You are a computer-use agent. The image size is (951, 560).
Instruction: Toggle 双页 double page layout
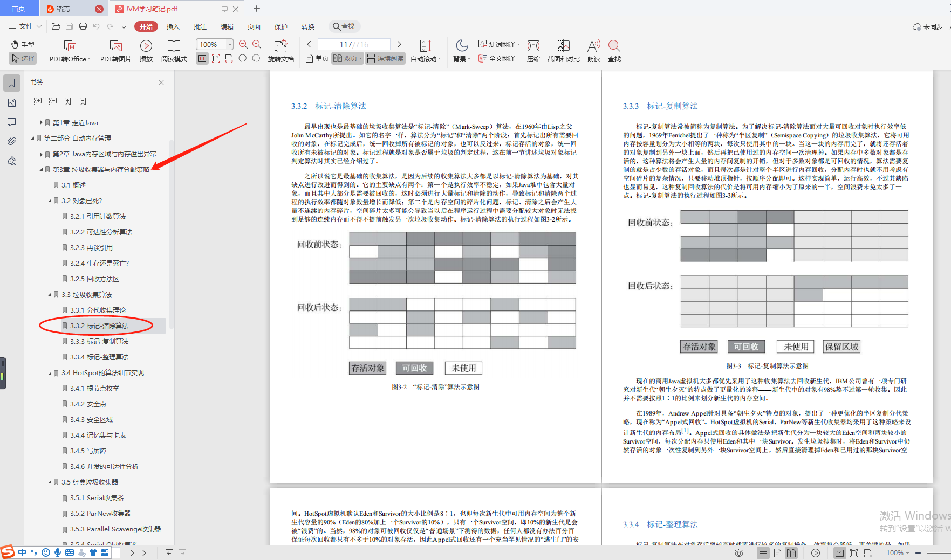point(347,58)
